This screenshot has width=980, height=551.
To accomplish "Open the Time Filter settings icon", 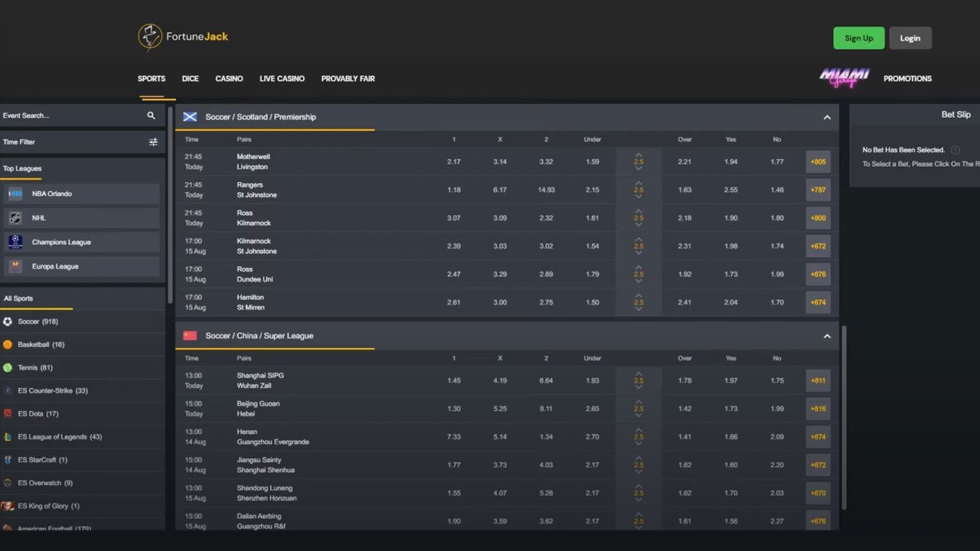I will point(153,142).
